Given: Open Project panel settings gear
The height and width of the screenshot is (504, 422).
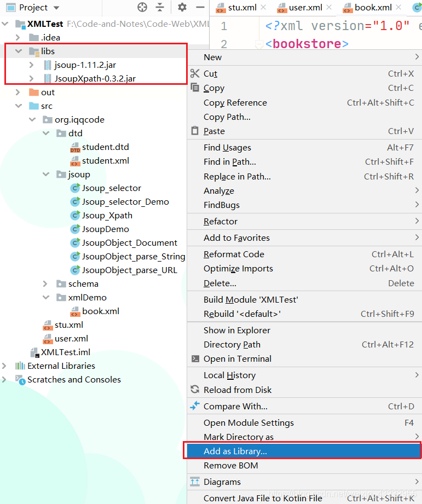Looking at the screenshot, I should click(182, 7).
